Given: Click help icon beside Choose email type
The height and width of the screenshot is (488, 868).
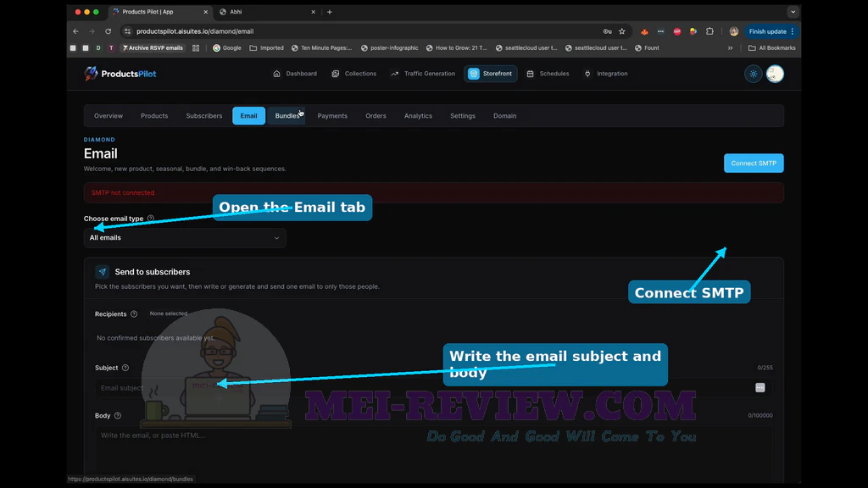Looking at the screenshot, I should coord(151,219).
